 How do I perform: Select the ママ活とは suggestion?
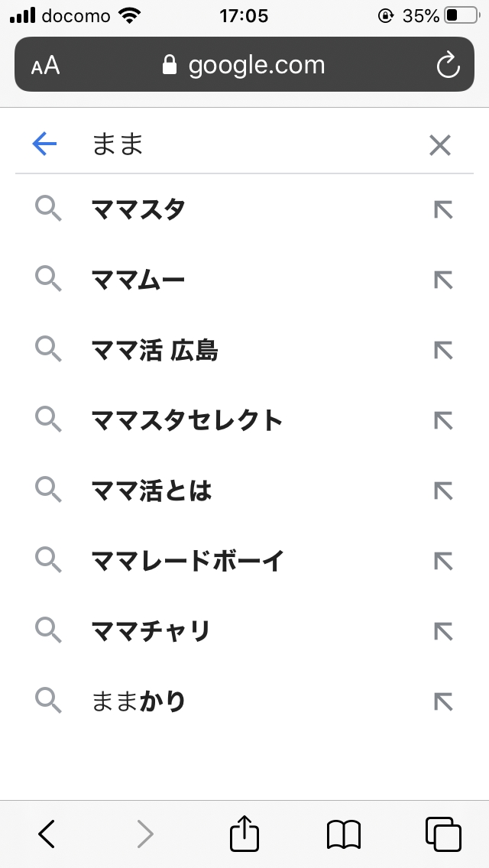tap(151, 491)
